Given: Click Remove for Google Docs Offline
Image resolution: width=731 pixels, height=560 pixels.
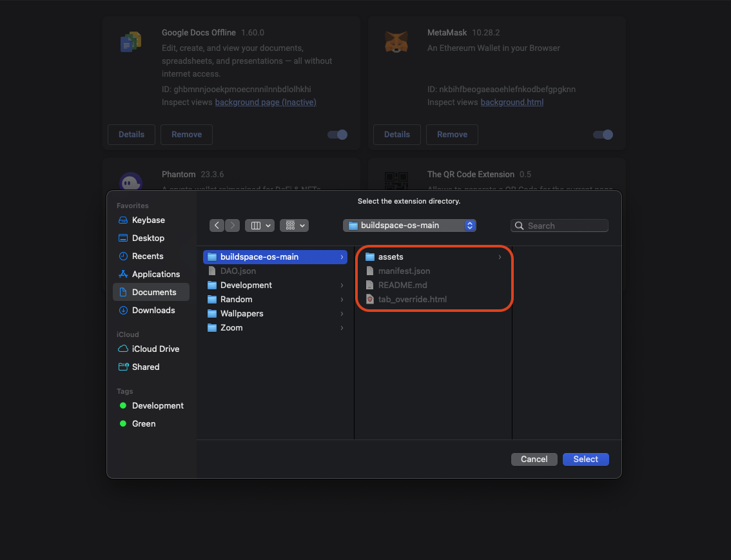Looking at the screenshot, I should [186, 135].
